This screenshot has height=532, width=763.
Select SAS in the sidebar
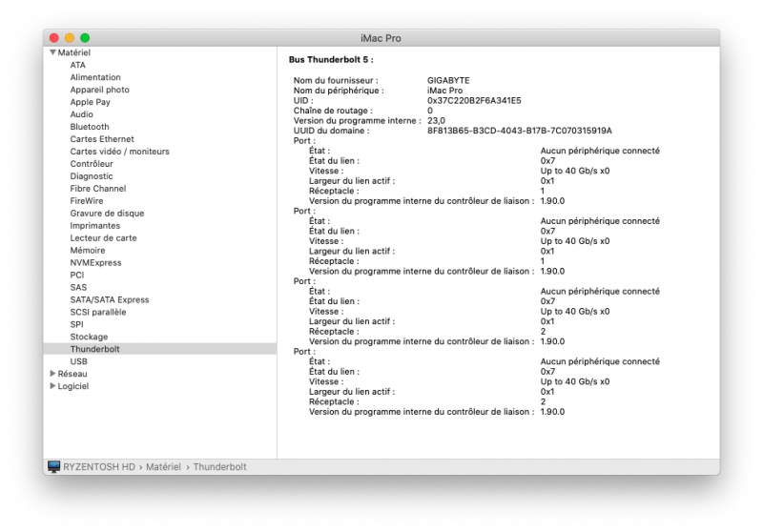pyautogui.click(x=78, y=287)
